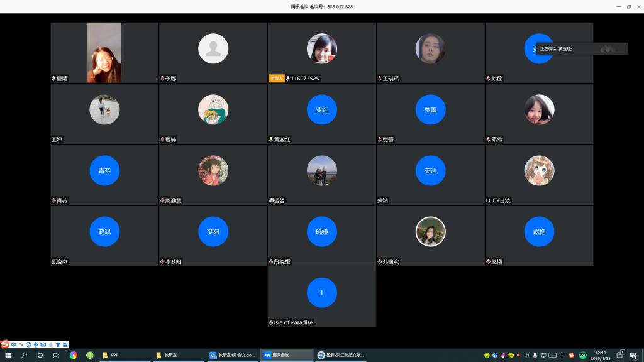Switch to the 教研室 folder window
The image size is (644, 362).
tap(179, 355)
